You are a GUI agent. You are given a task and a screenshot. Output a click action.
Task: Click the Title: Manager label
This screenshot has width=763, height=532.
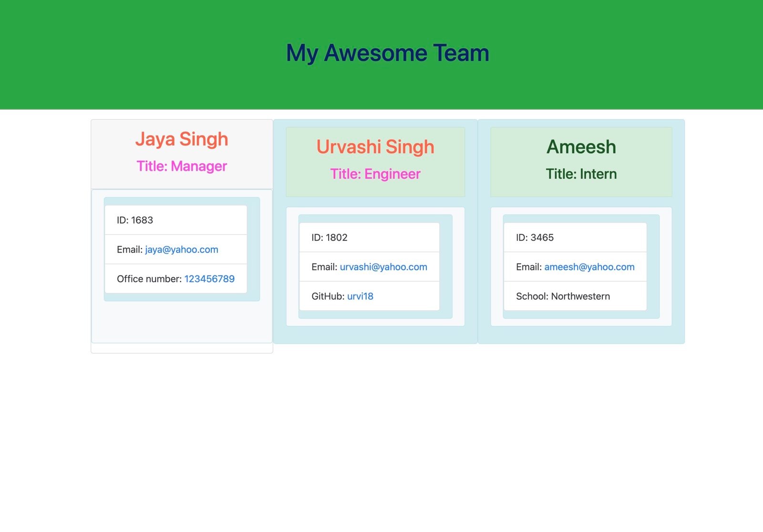tap(182, 166)
